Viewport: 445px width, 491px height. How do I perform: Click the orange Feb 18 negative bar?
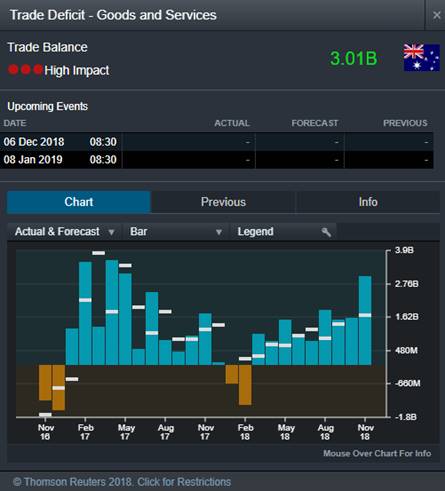[245, 385]
